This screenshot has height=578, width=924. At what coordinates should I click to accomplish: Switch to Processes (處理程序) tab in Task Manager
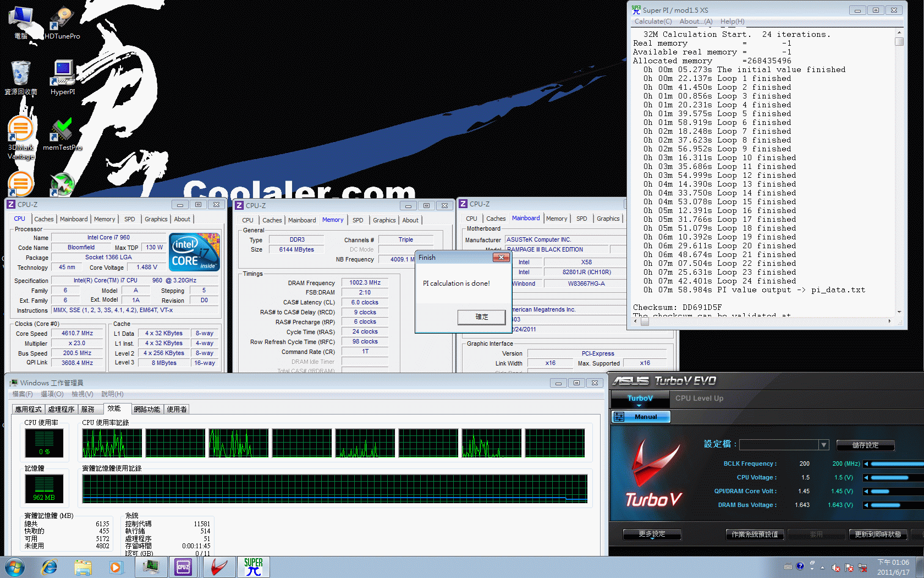tap(61, 409)
